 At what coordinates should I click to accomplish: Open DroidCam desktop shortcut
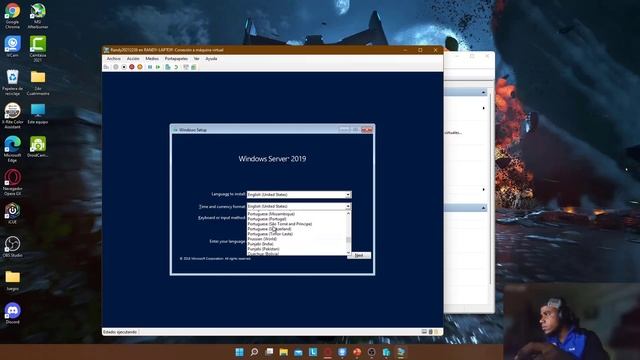[38, 147]
